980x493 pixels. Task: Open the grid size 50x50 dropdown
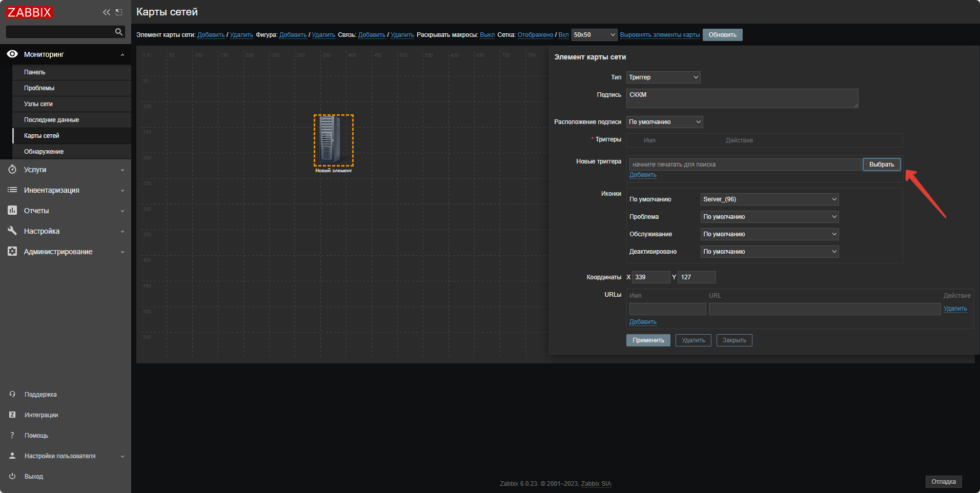click(594, 35)
